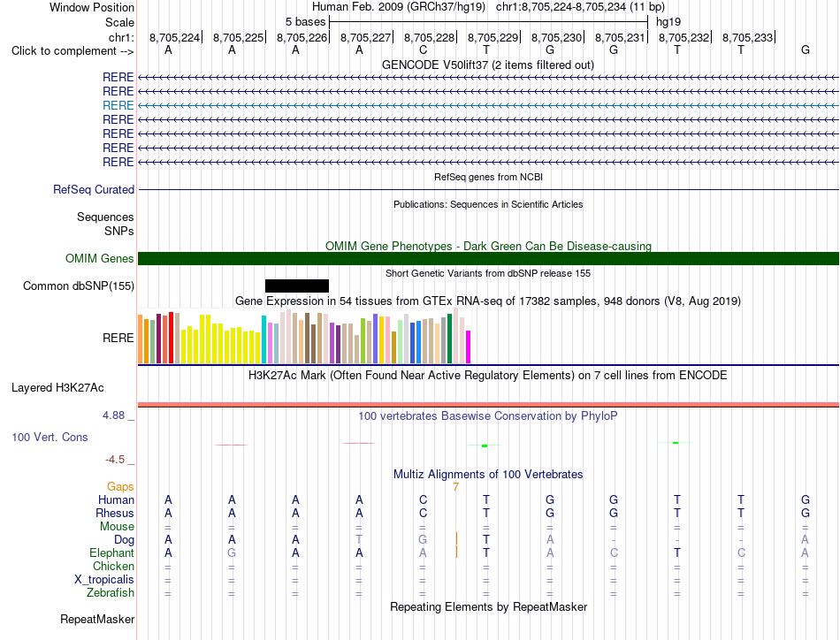
Task: Click the dark green bar in GTEx chart
Action: 449,339
